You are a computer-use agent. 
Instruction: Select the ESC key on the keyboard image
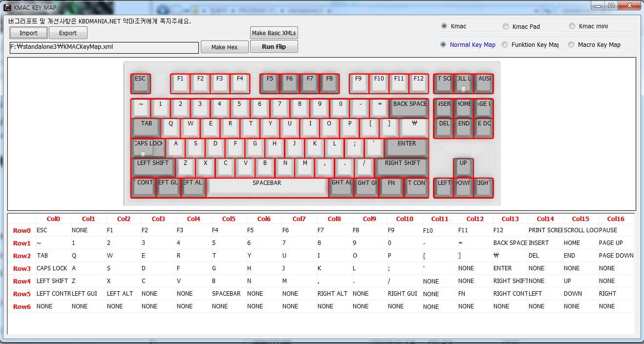(140, 83)
